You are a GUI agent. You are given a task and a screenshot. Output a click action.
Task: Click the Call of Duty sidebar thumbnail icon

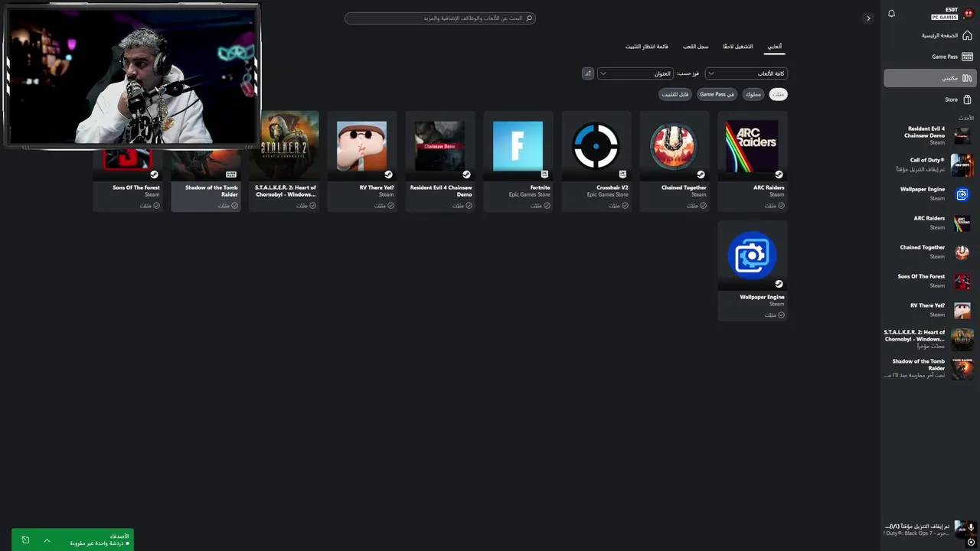(x=962, y=165)
